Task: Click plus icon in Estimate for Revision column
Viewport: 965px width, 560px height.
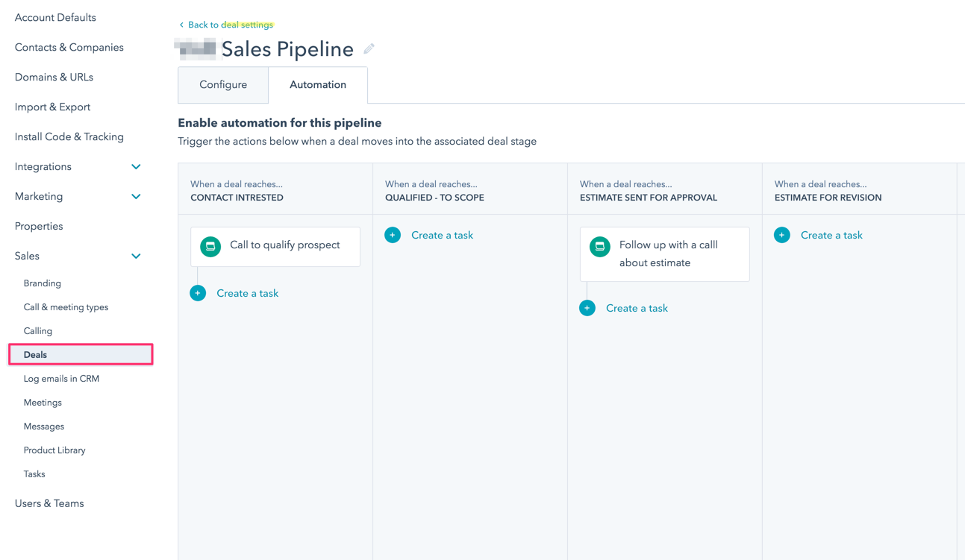Action: [x=782, y=235]
